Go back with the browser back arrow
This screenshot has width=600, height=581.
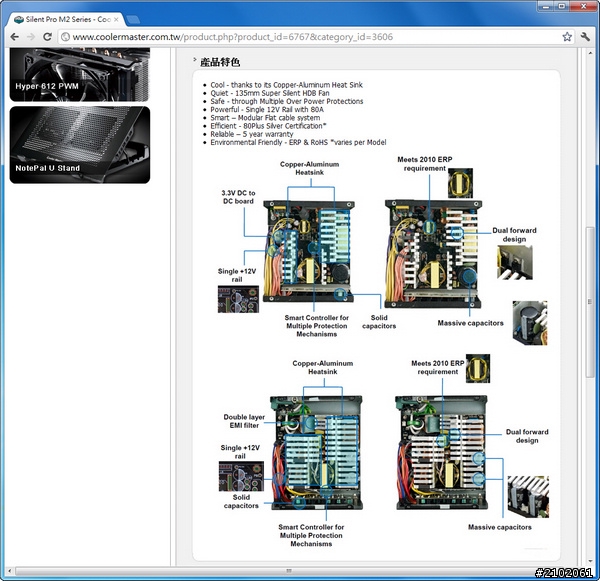point(15,37)
